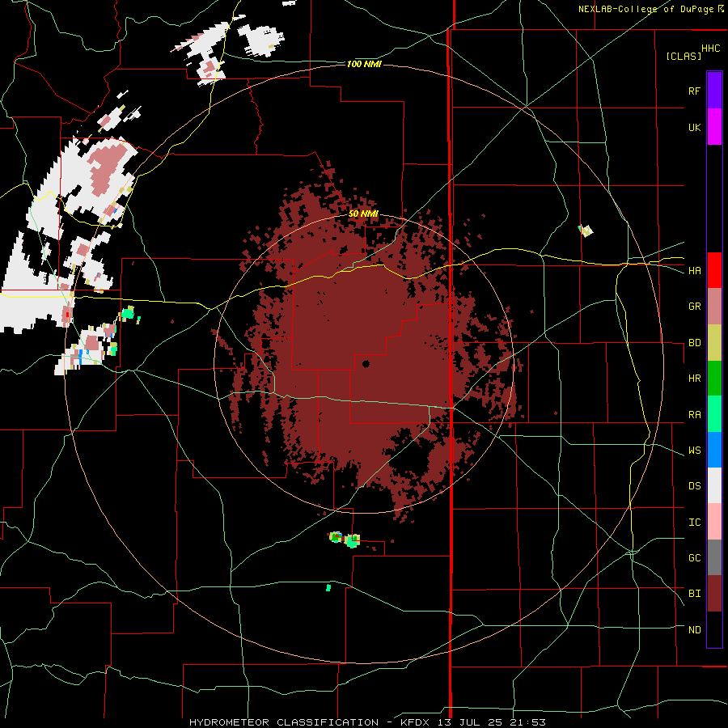
Task: Click the "HYDROMETEOR CLASSIFICATION" caption text
Action: click(284, 722)
